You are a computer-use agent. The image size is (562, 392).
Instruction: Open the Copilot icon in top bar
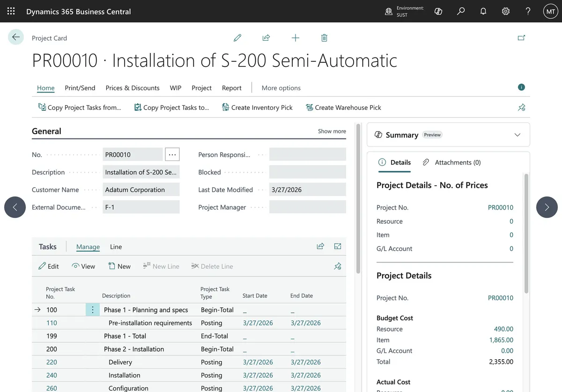tap(438, 11)
